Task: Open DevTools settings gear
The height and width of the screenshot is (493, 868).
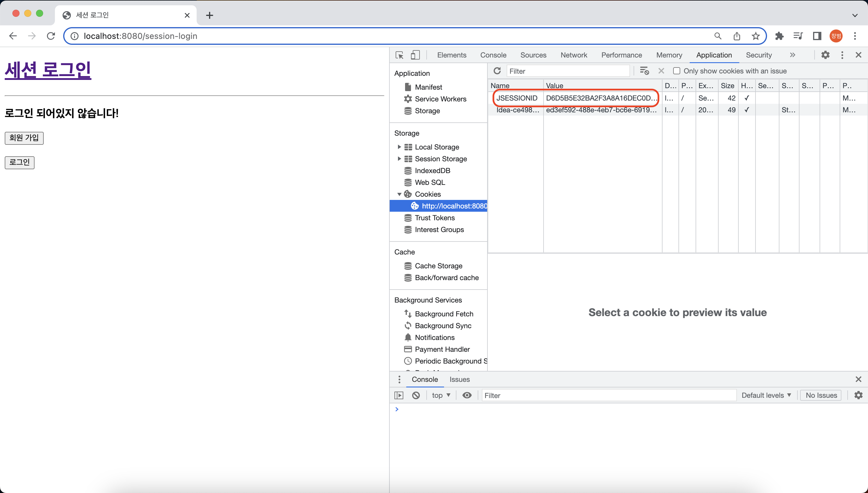Action: click(x=825, y=55)
